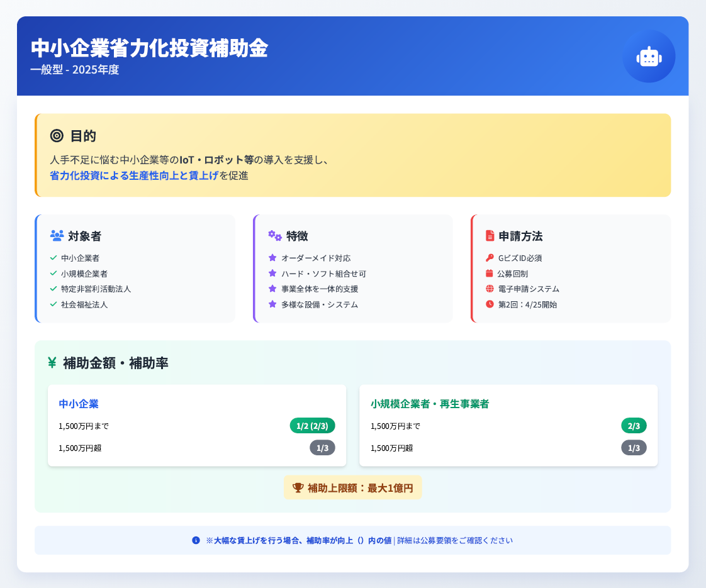
Task: Click the ハード・ソフト組合せ可 text
Action: pyautogui.click(x=323, y=274)
